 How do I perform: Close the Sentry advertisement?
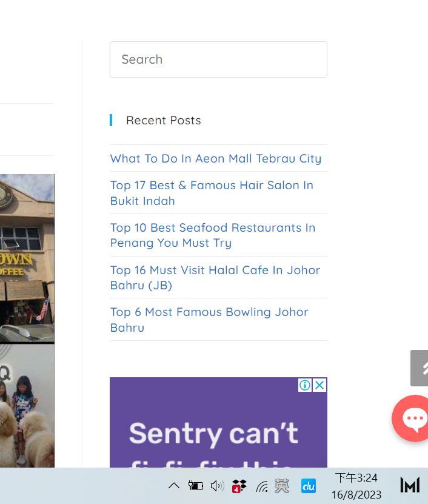(319, 385)
